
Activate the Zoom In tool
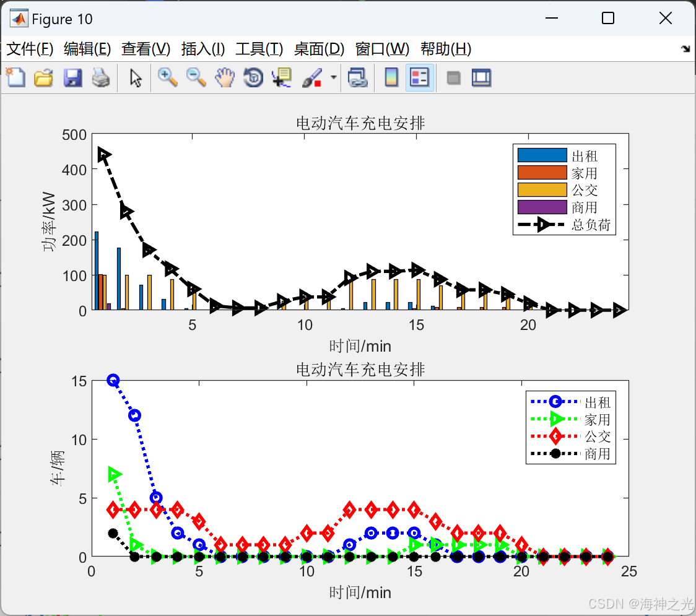[167, 77]
